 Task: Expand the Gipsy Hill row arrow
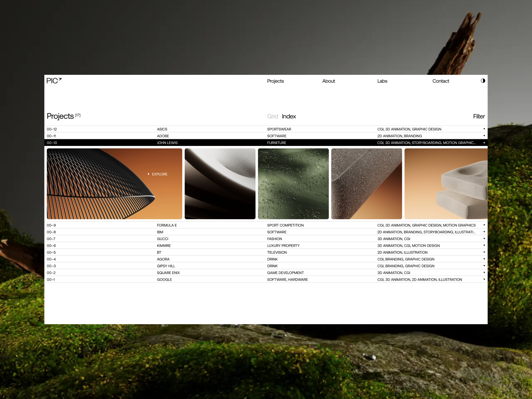pyautogui.click(x=484, y=266)
